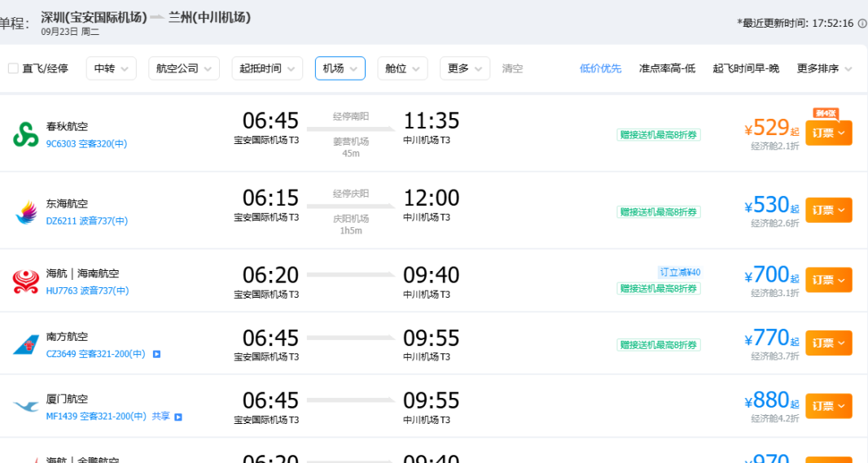Click the 订立减¥40 tag on 海南航空 row
The height and width of the screenshot is (463, 868).
(x=679, y=272)
